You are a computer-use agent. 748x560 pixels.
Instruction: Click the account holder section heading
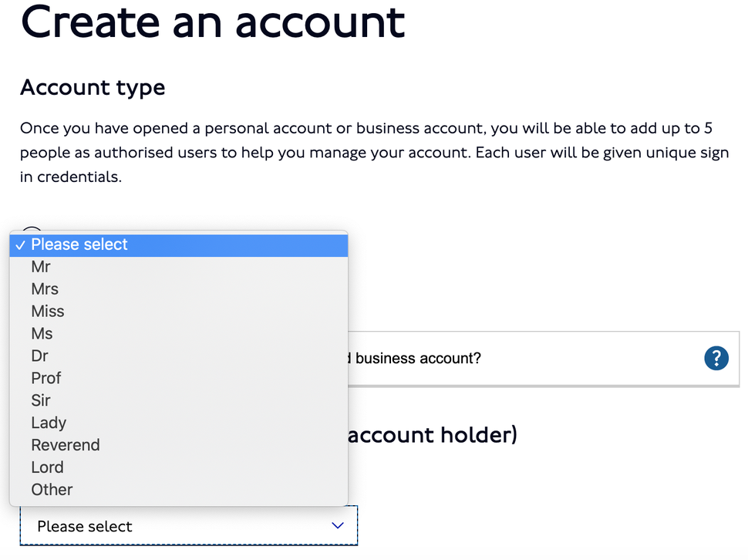pos(432,435)
